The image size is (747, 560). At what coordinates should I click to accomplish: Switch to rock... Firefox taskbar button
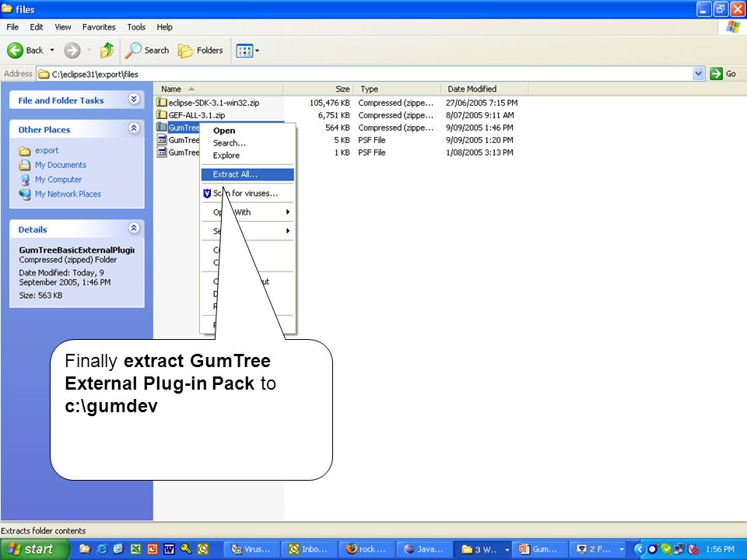pos(366,549)
